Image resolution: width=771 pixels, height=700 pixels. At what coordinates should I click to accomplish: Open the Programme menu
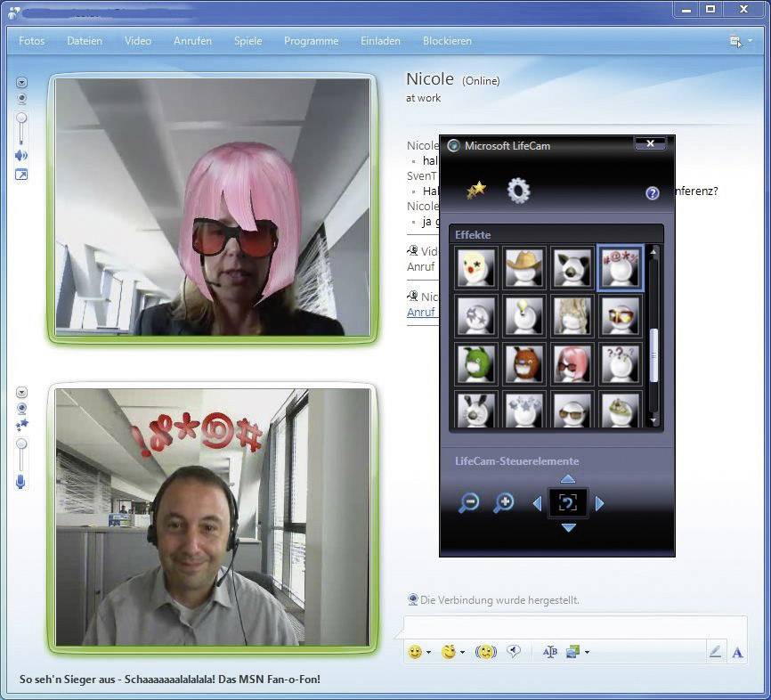pyautogui.click(x=310, y=40)
